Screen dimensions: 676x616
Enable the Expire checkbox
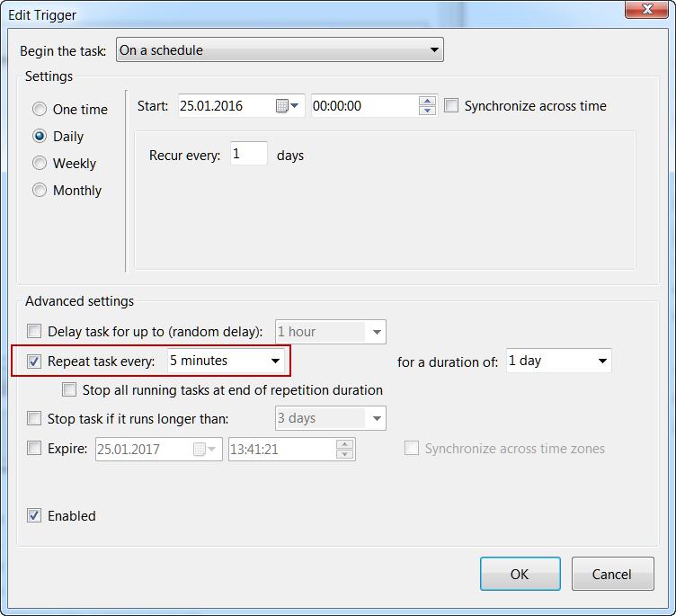[x=34, y=448]
